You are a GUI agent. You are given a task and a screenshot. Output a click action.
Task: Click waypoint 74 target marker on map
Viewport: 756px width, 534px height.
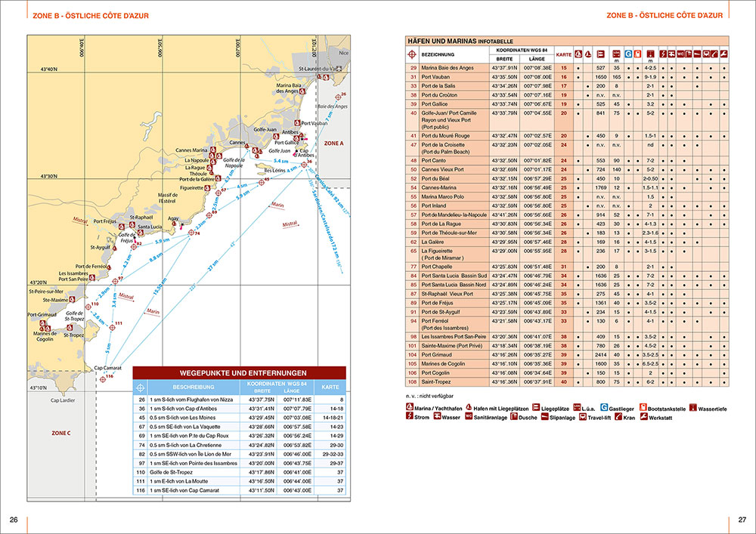[189, 233]
